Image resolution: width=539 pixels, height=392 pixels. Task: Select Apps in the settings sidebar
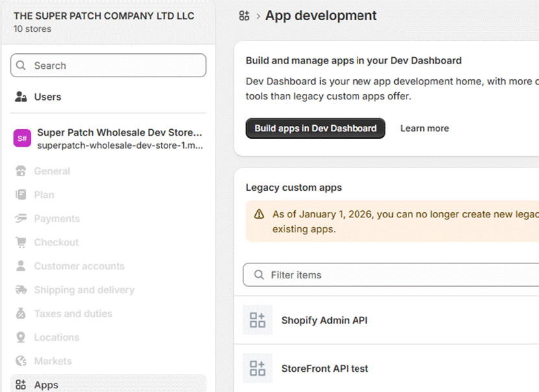point(108,384)
